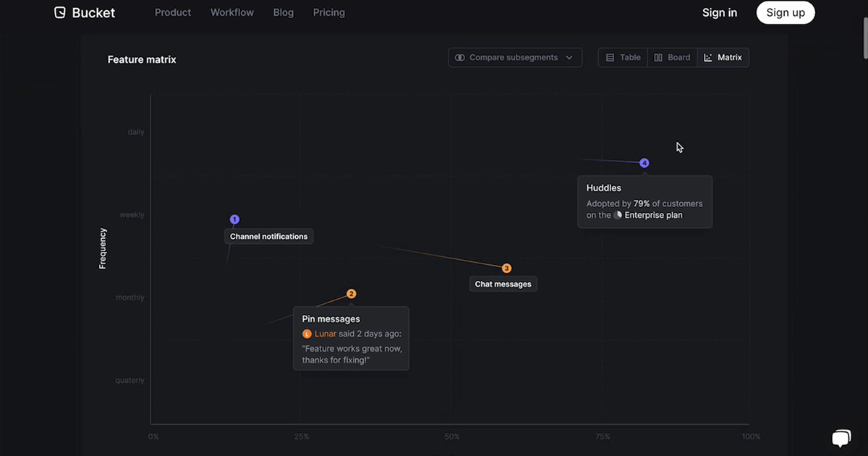Click the 75% axis tick label
Viewport: 868px width, 456px height.
[603, 436]
